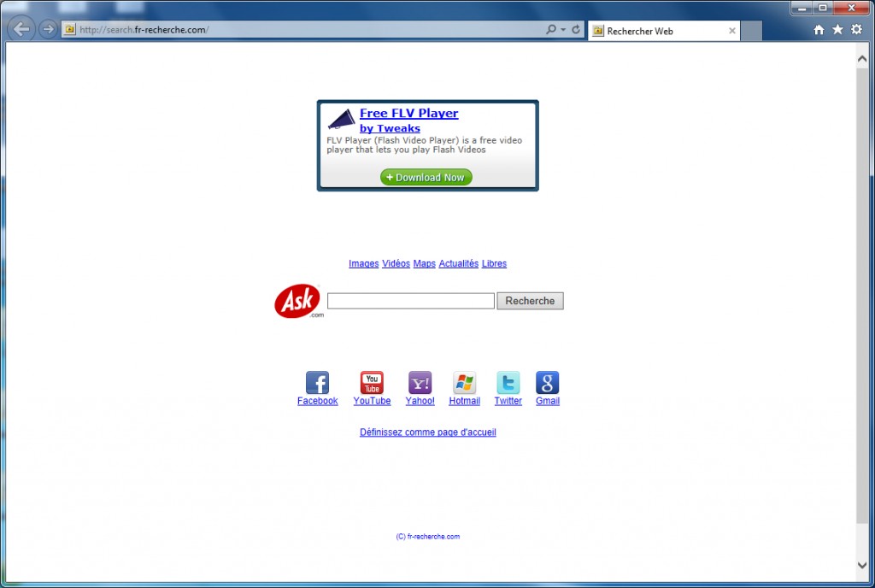Screen dimensions: 875x588
Task: Click Définissez comme page d'accueil link
Action: (428, 432)
